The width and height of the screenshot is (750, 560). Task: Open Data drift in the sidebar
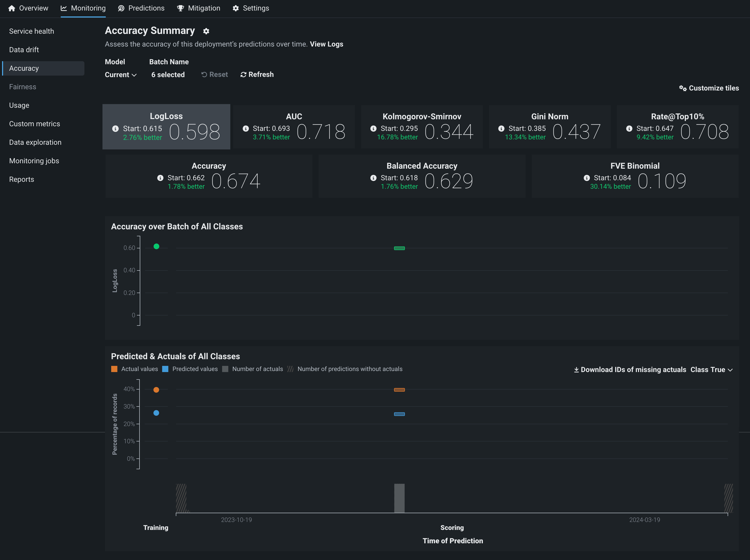point(24,50)
